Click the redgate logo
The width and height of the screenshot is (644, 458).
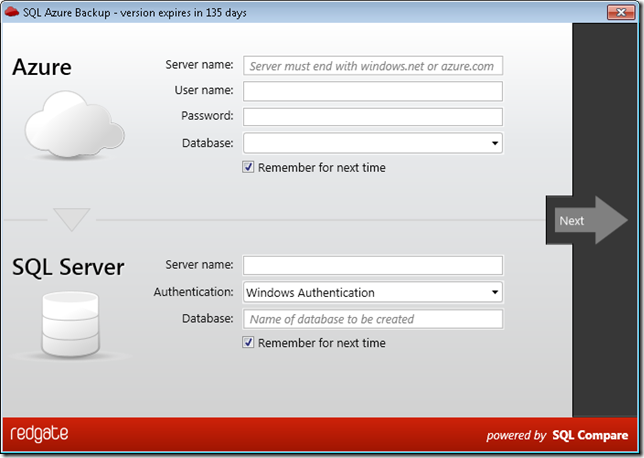tap(39, 434)
